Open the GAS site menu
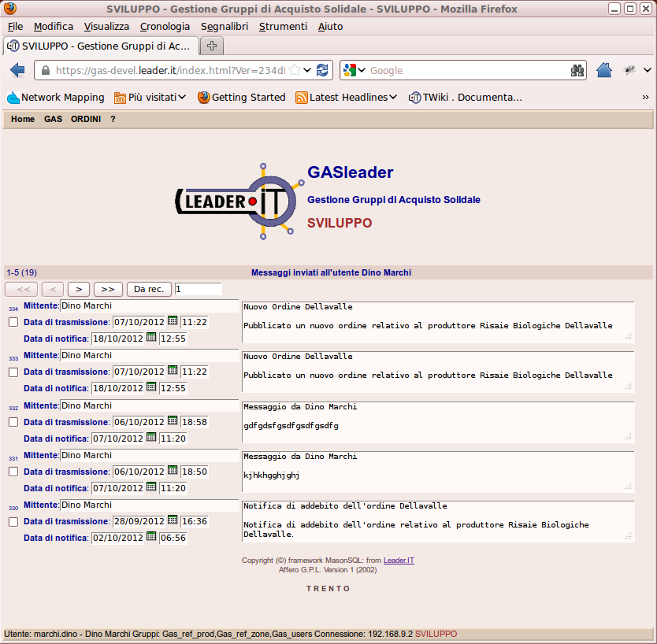Viewport: 657px width, 644px height. [x=54, y=119]
